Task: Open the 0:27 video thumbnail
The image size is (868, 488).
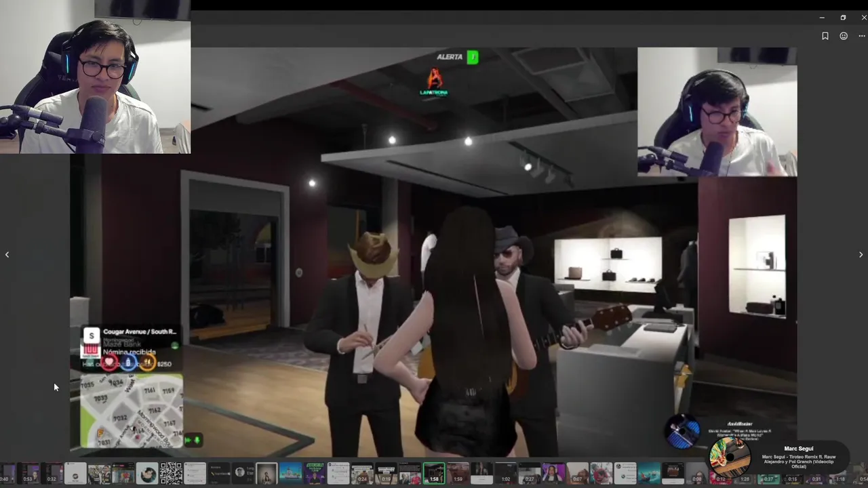Action: pyautogui.click(x=530, y=473)
